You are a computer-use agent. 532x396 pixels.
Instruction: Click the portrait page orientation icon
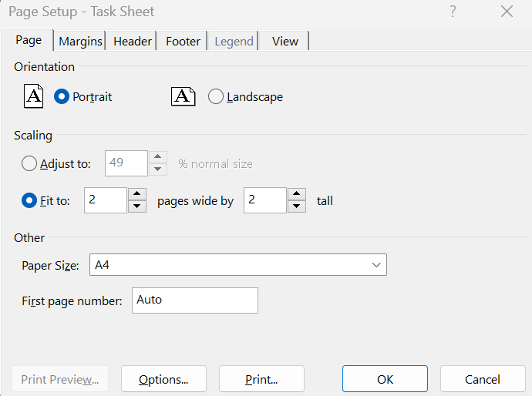point(34,96)
